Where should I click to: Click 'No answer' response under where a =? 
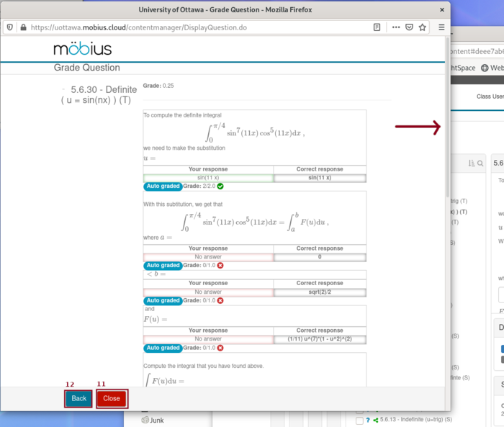coord(208,257)
